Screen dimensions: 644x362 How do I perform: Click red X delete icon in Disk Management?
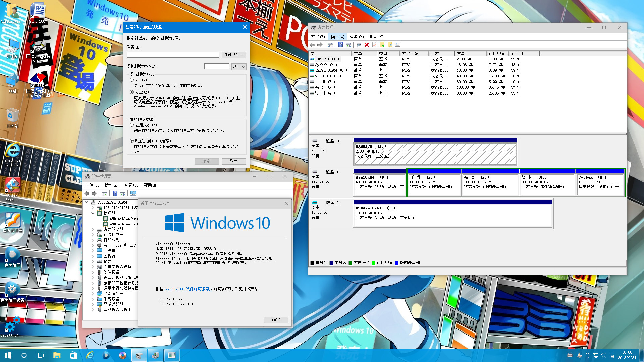click(x=367, y=45)
